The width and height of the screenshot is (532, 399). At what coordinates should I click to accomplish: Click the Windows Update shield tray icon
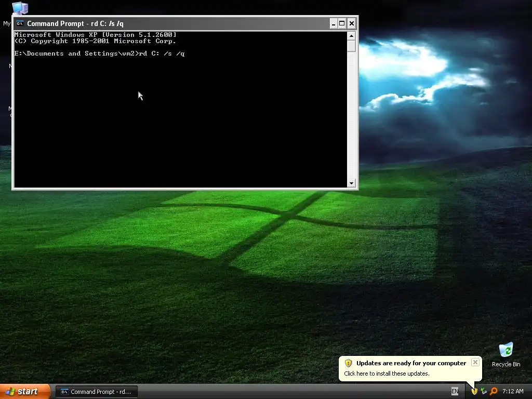click(x=474, y=392)
